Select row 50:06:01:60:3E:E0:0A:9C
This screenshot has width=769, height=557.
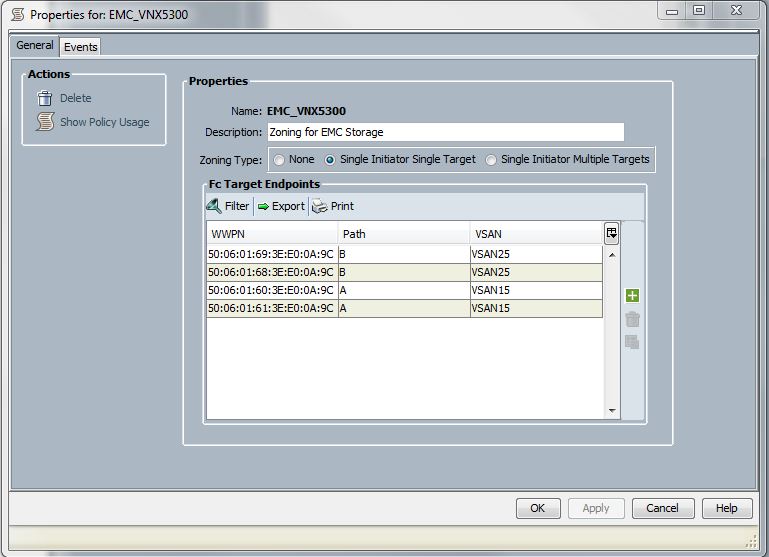[x=405, y=290]
